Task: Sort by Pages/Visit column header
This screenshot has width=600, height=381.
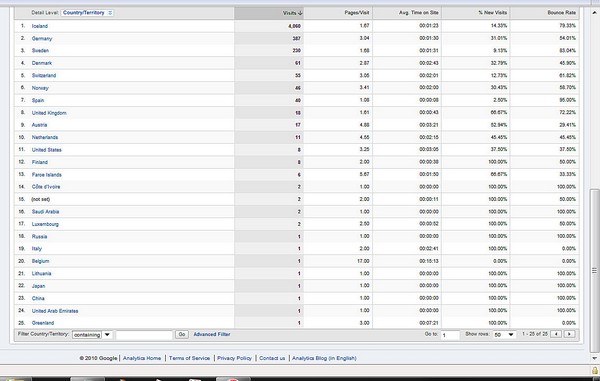Action: click(x=357, y=13)
